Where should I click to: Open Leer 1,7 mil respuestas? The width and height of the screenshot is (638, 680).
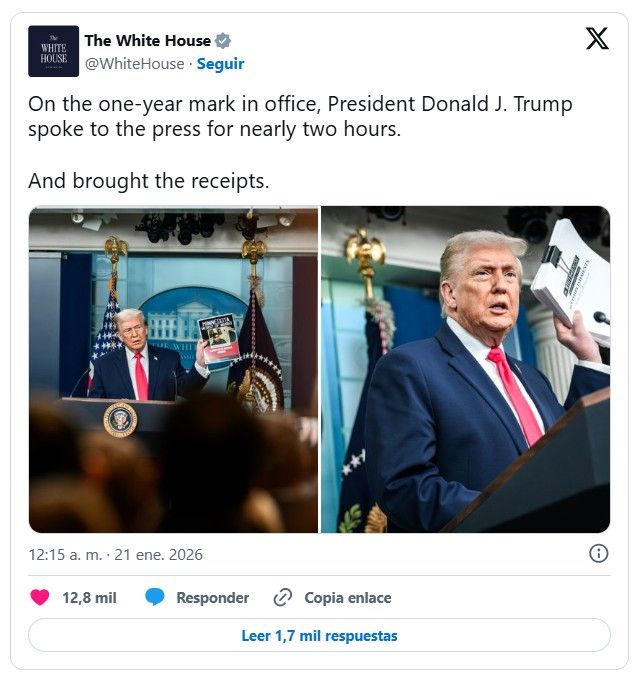pyautogui.click(x=319, y=635)
